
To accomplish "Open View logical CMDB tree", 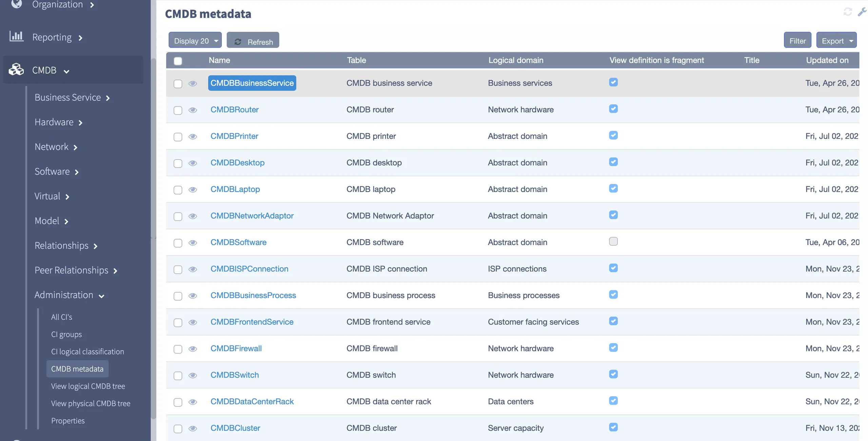I will point(88,386).
